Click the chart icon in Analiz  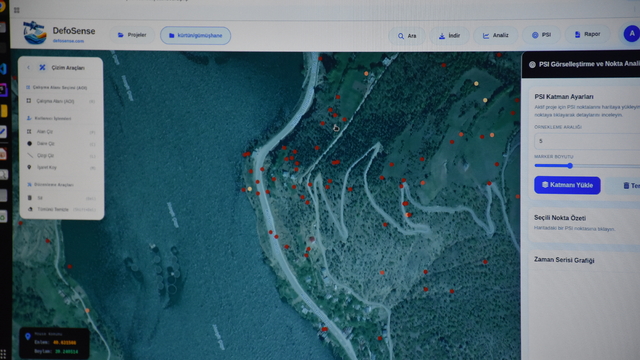tap(486, 36)
